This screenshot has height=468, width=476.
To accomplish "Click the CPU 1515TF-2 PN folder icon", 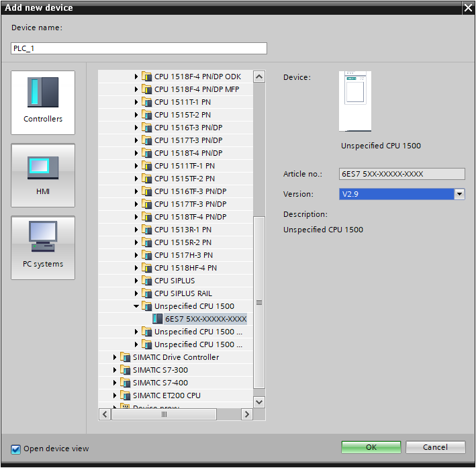I will [146, 179].
